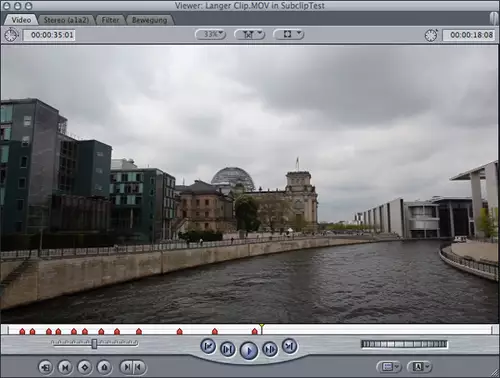Click the ninth red marker in scrubber bar
This screenshot has width=500, height=378.
pos(139,331)
